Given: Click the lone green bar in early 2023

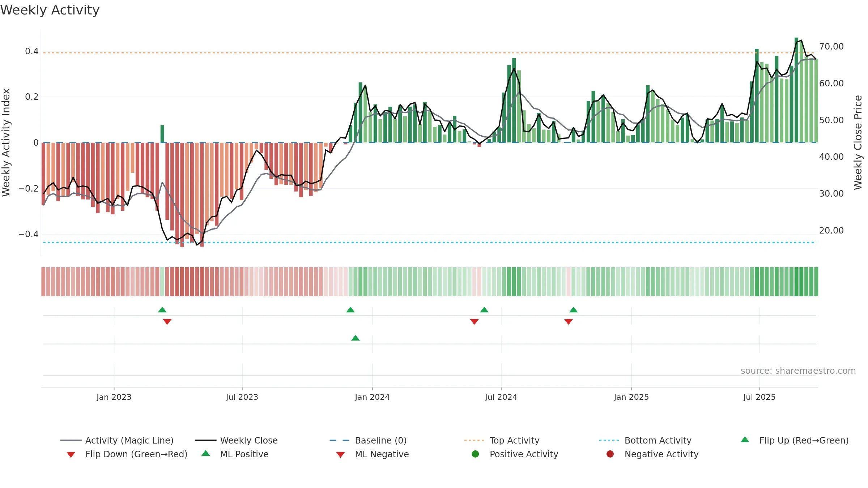Looking at the screenshot, I should pos(162,134).
